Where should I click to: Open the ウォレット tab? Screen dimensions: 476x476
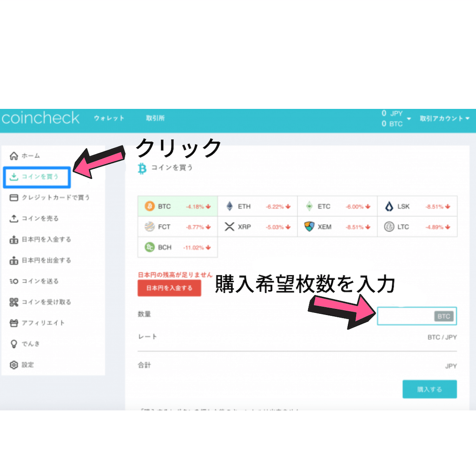click(109, 118)
